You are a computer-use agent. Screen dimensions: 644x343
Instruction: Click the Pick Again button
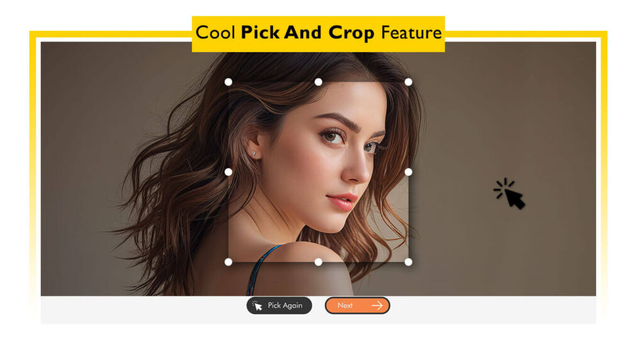tap(279, 306)
